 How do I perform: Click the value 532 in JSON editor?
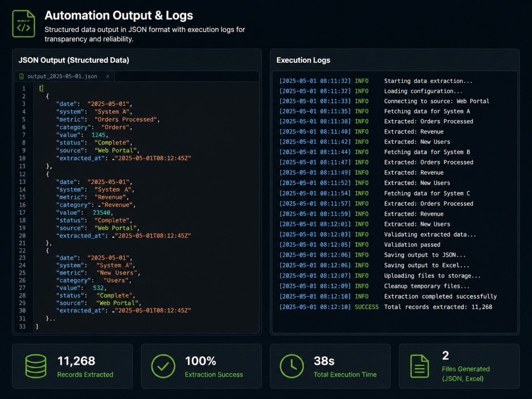pos(98,288)
